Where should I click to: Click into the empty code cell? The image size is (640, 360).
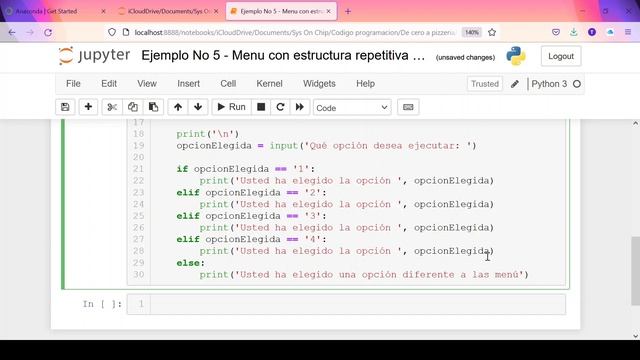point(358,304)
